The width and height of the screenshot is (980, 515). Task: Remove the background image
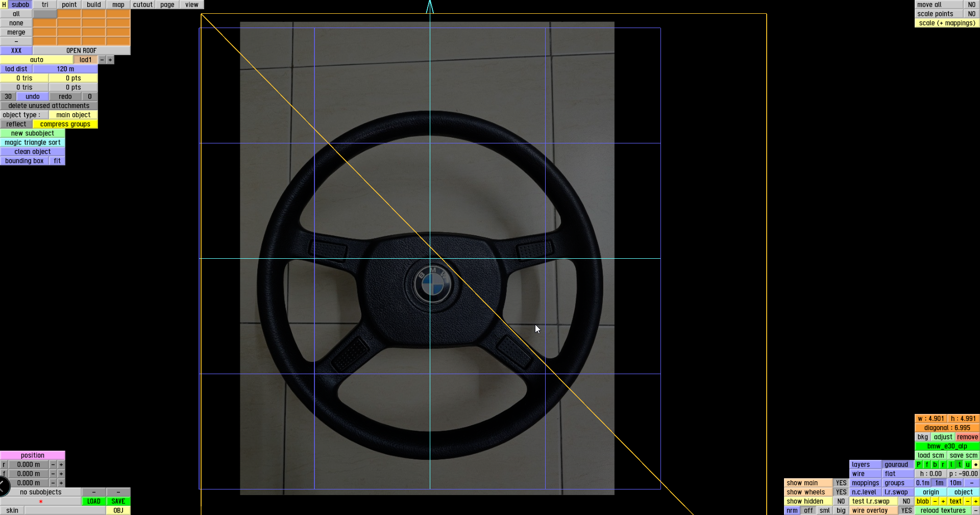[968, 437]
